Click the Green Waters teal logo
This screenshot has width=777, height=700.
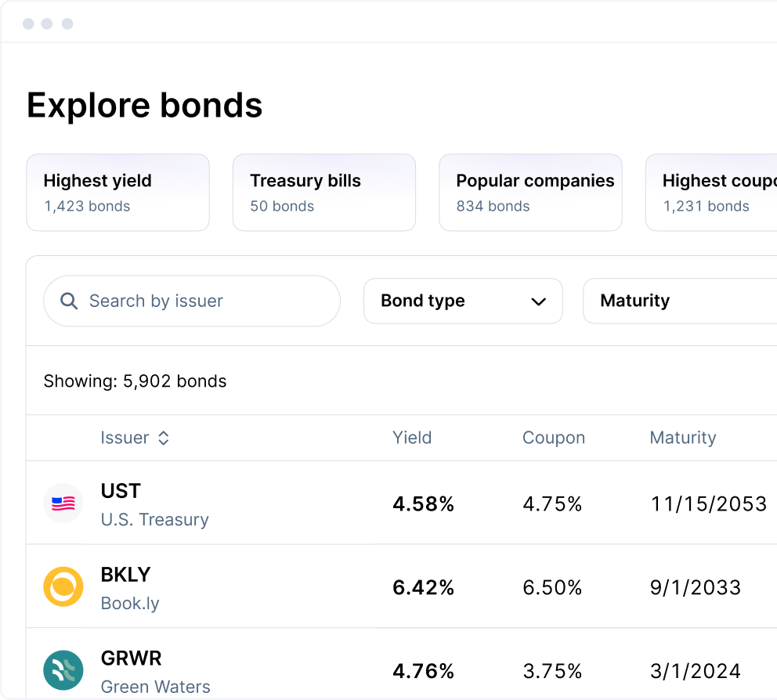[63, 670]
